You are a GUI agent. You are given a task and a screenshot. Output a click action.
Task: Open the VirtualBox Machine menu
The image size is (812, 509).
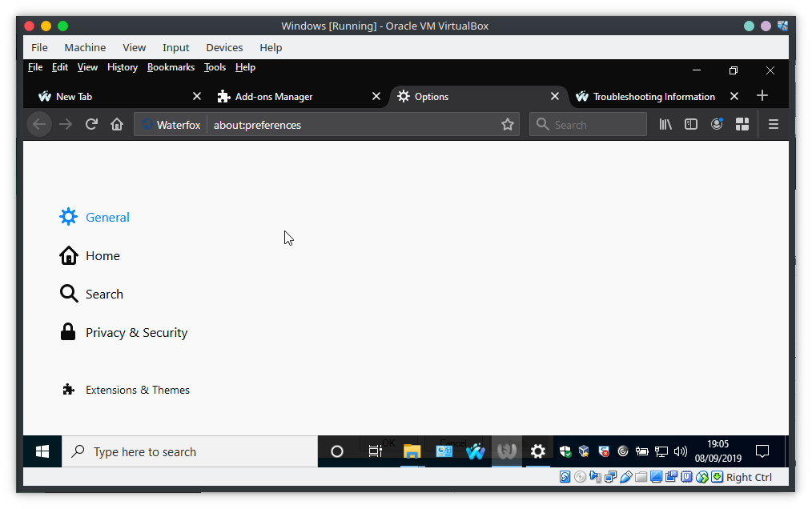point(85,48)
